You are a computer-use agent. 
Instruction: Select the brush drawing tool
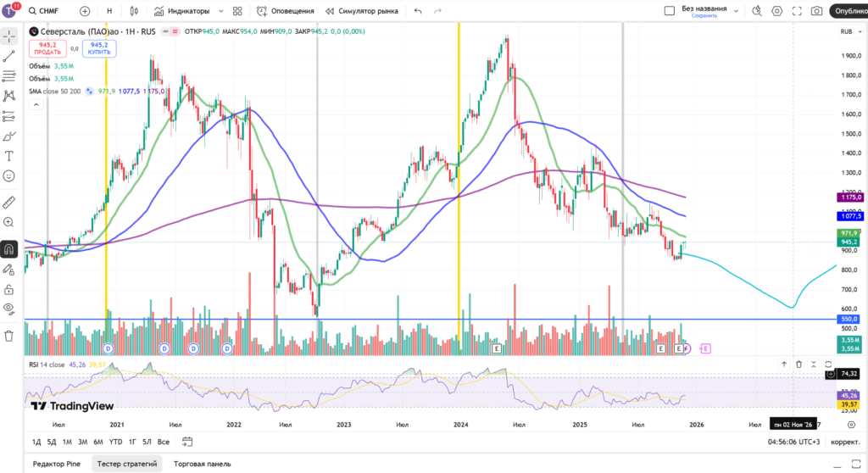click(8, 136)
